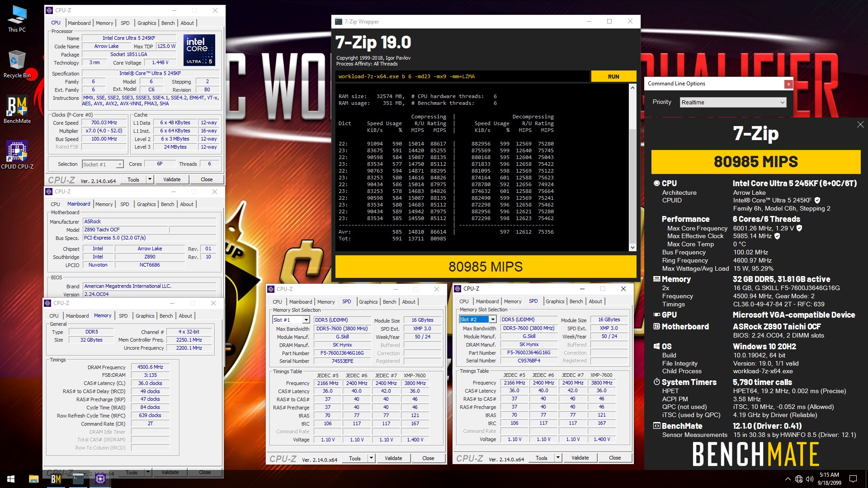Click CPU-Z taskbar icon

(x=100, y=479)
